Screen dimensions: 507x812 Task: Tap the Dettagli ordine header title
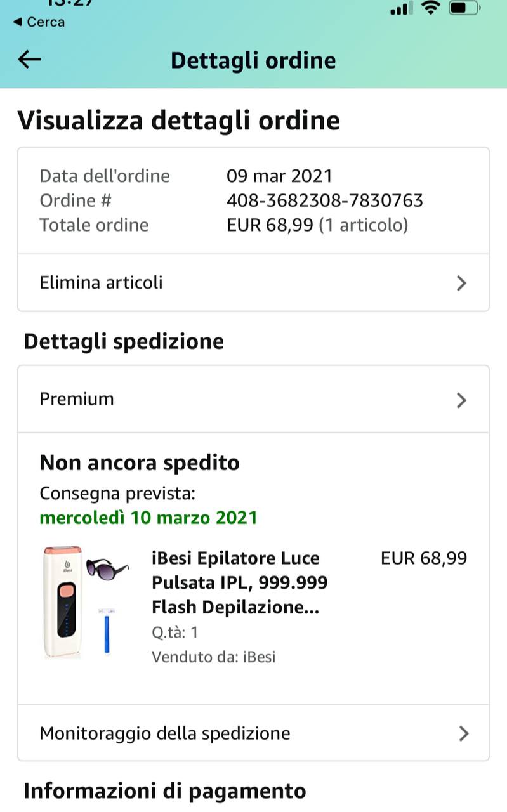coord(253,60)
